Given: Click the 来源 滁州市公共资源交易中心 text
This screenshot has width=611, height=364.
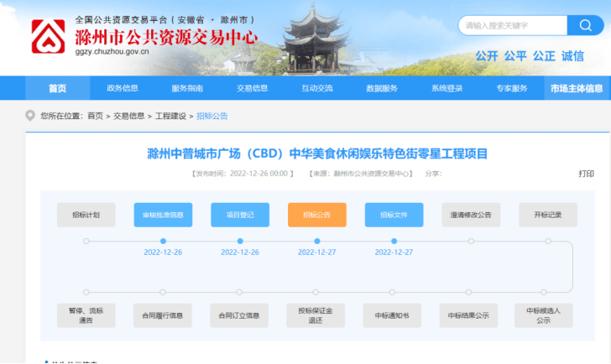Looking at the screenshot, I should click(x=361, y=174).
